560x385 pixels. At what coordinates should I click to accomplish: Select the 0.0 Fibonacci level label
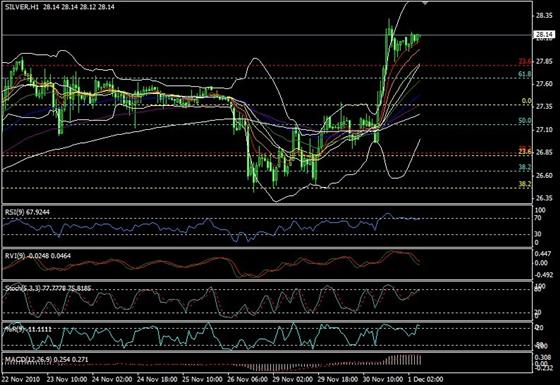526,101
